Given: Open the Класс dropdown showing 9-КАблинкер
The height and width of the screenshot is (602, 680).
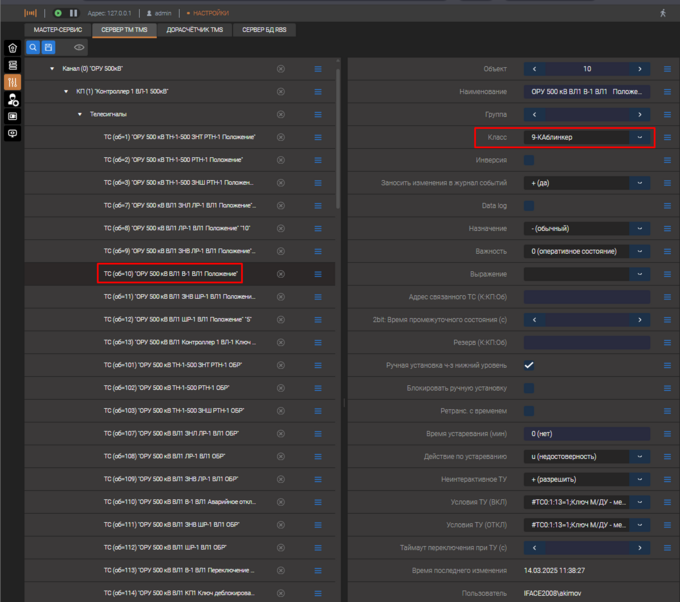Looking at the screenshot, I should tap(639, 137).
